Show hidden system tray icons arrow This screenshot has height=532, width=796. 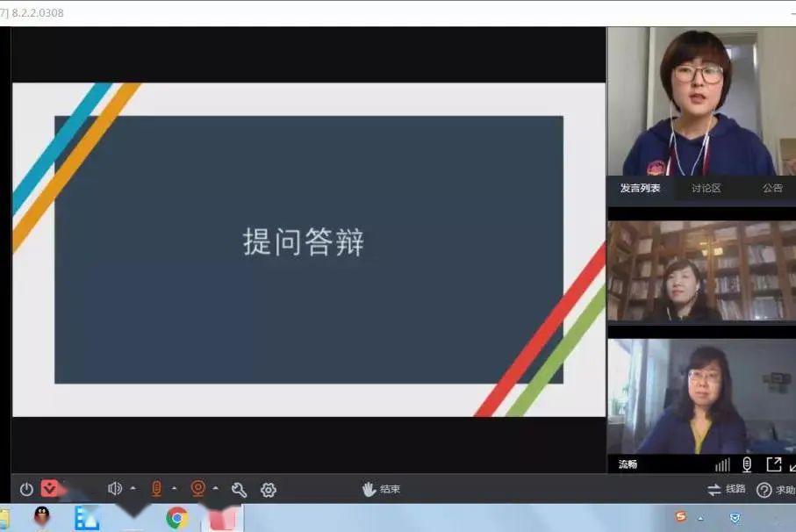(700, 518)
